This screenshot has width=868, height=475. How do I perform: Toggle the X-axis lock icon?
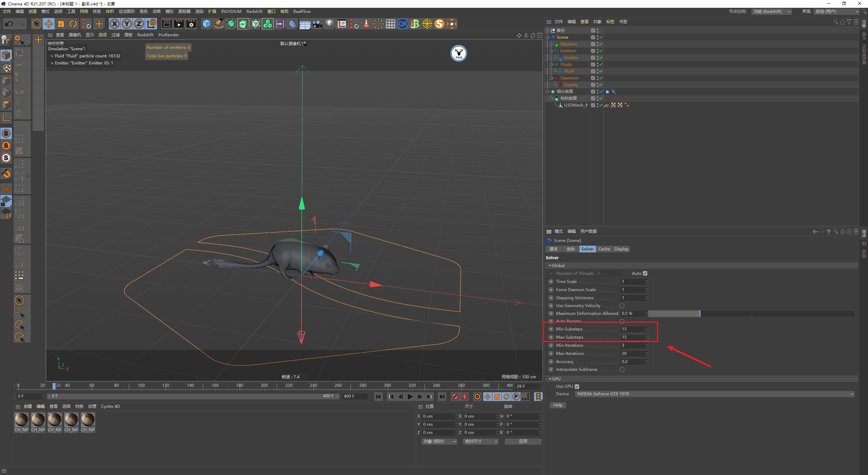115,24
